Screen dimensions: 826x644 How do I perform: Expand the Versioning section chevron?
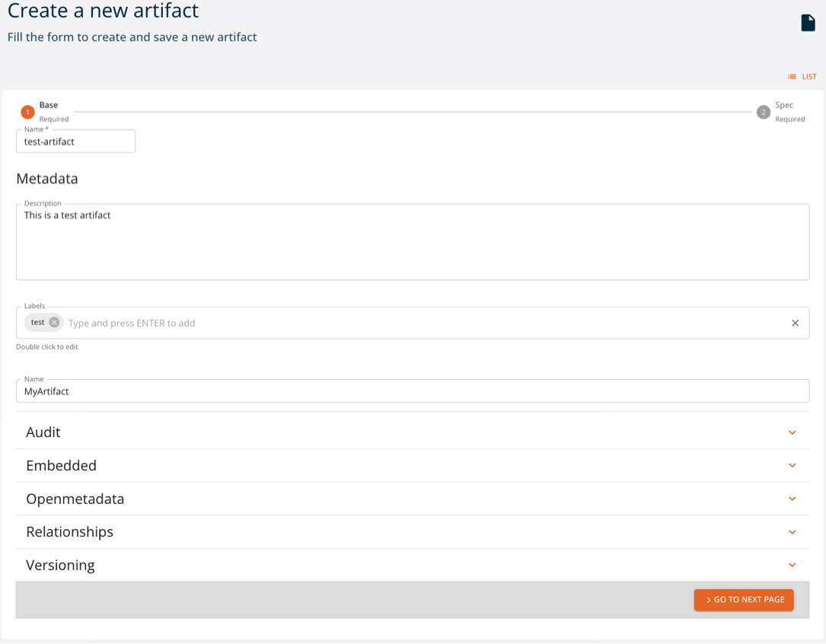(792, 566)
